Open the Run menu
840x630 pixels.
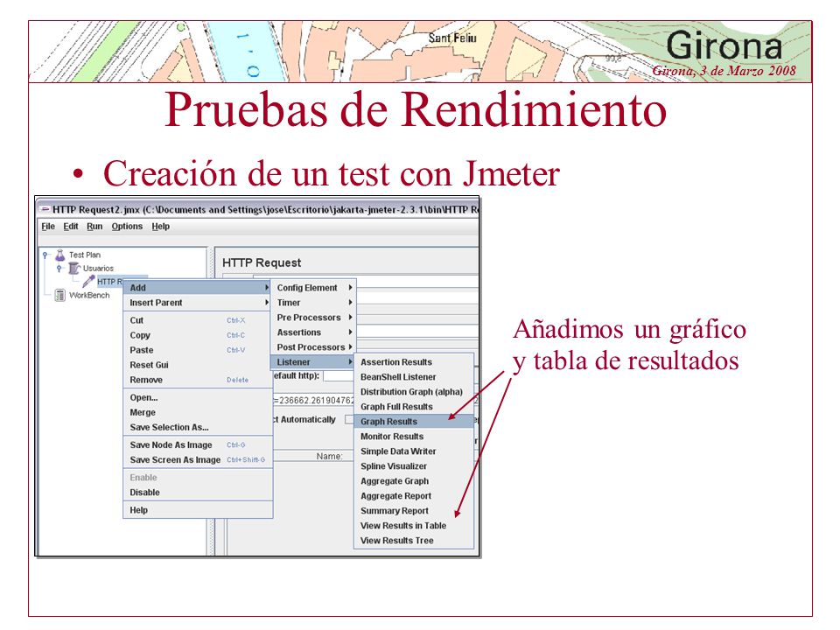94,226
